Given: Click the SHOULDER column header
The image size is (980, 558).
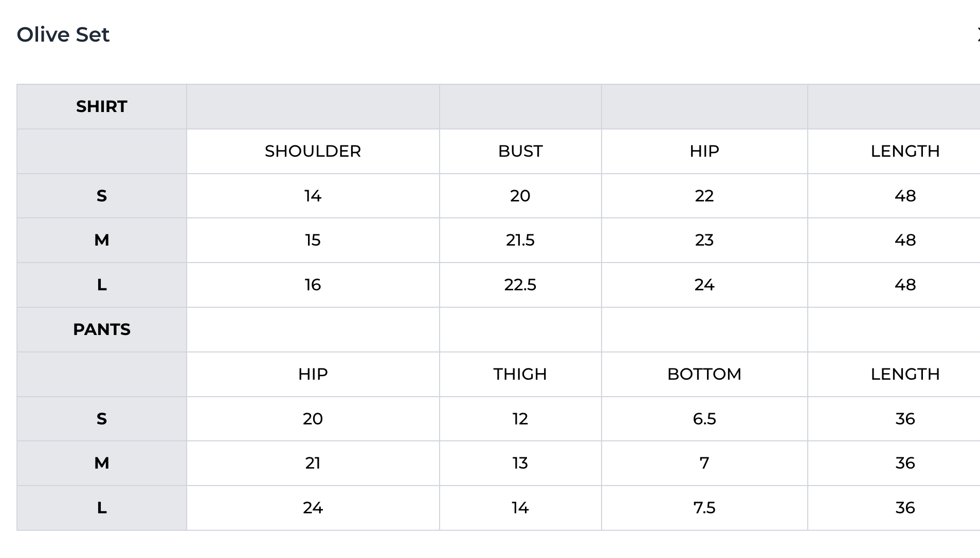Looking at the screenshot, I should tap(313, 151).
